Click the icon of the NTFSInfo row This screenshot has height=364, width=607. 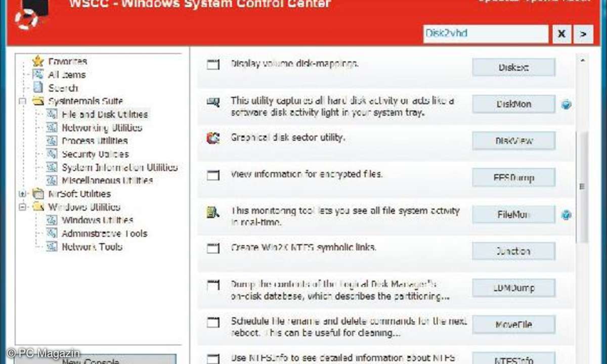[x=213, y=358]
